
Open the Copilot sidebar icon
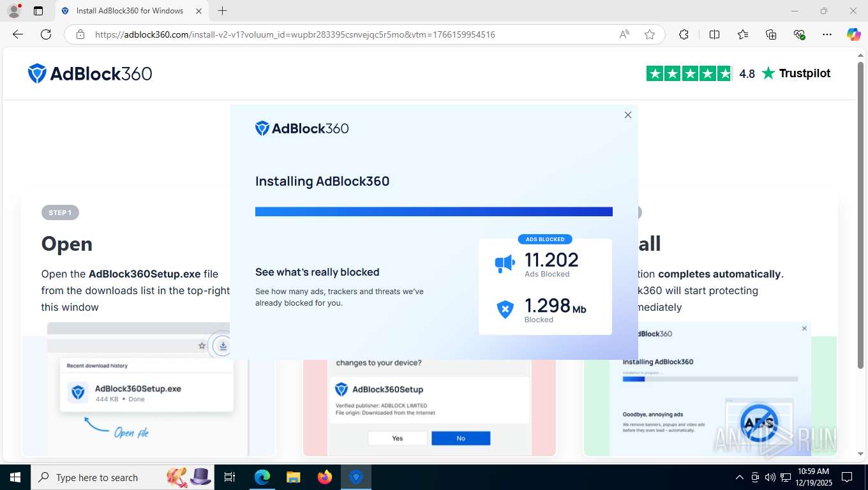(x=854, y=34)
